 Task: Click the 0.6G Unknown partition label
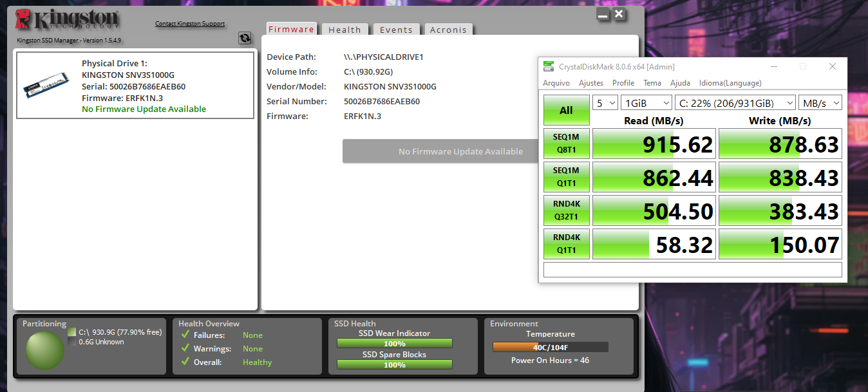click(x=101, y=342)
